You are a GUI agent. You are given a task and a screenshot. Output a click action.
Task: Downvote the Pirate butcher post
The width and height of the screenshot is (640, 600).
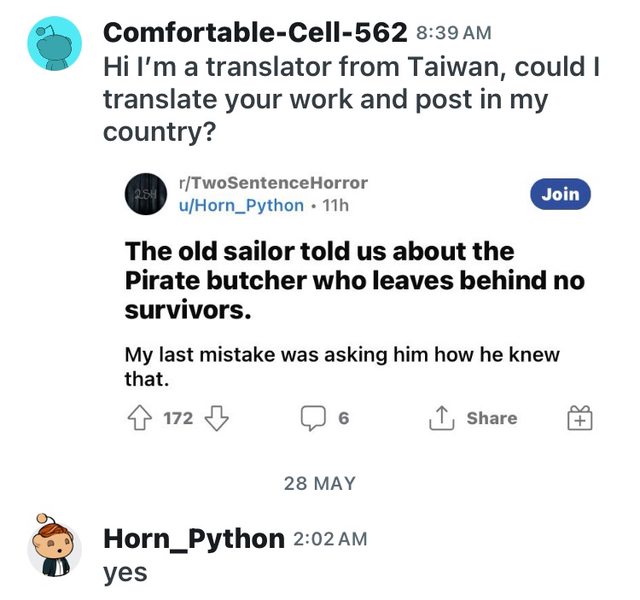216,418
